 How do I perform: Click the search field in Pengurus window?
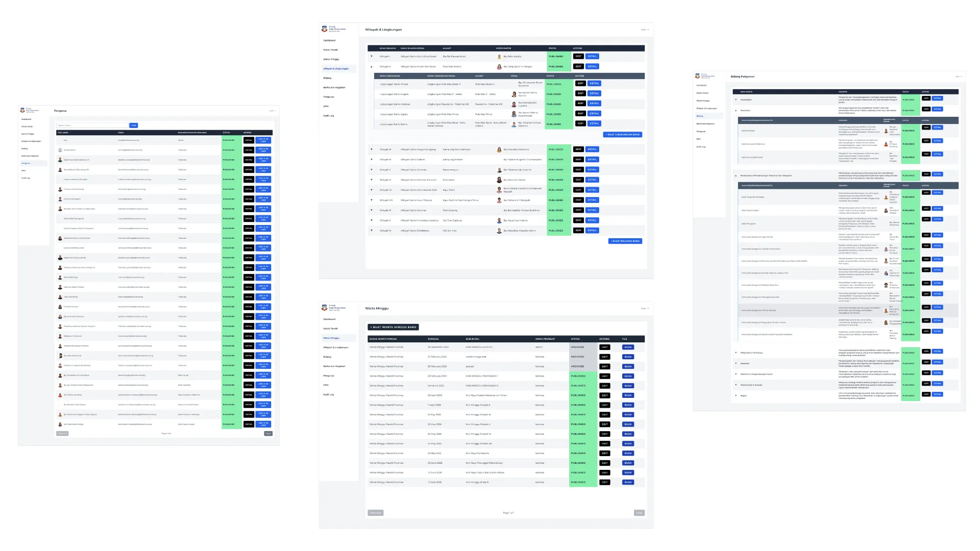click(x=92, y=125)
